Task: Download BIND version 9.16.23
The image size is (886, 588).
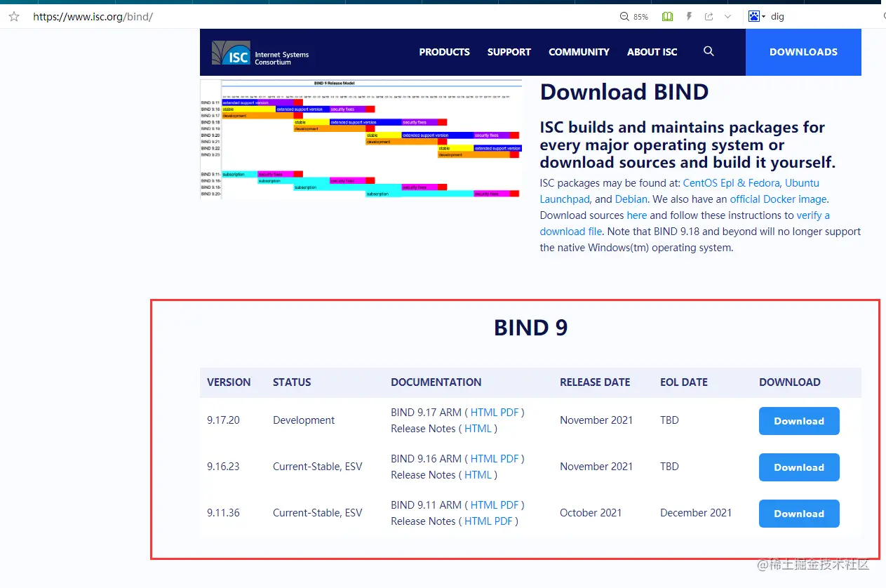Action: (799, 467)
